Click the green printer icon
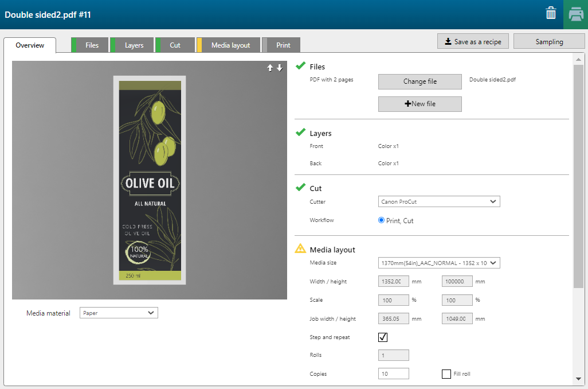The height and width of the screenshot is (389, 588). click(575, 14)
